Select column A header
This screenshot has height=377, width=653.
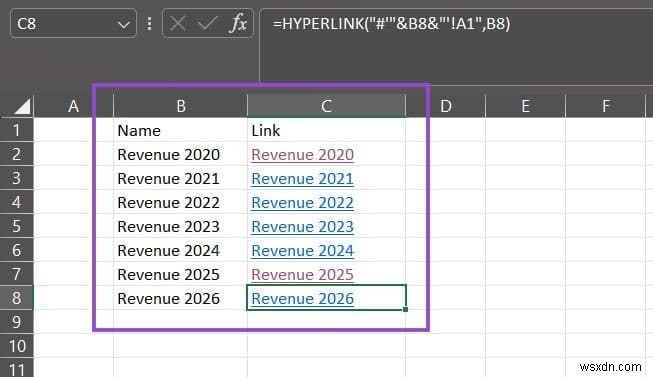pyautogui.click(x=73, y=106)
